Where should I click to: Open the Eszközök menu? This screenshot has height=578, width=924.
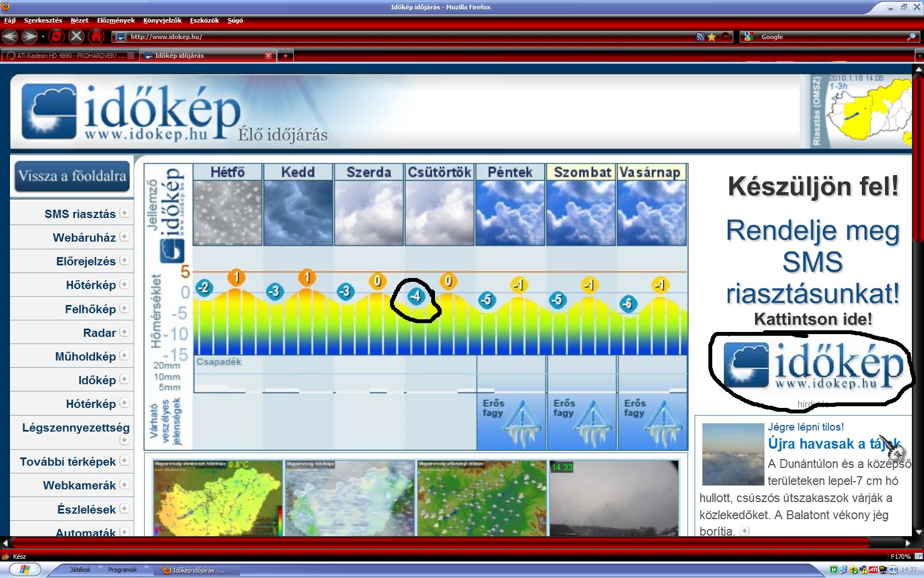[204, 20]
